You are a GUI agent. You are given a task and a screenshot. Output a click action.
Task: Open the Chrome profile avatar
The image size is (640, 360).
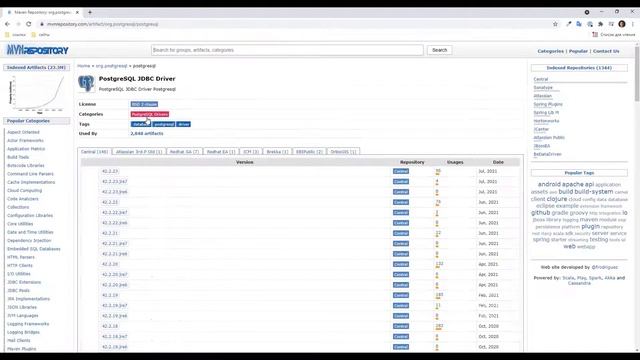tap(622, 24)
